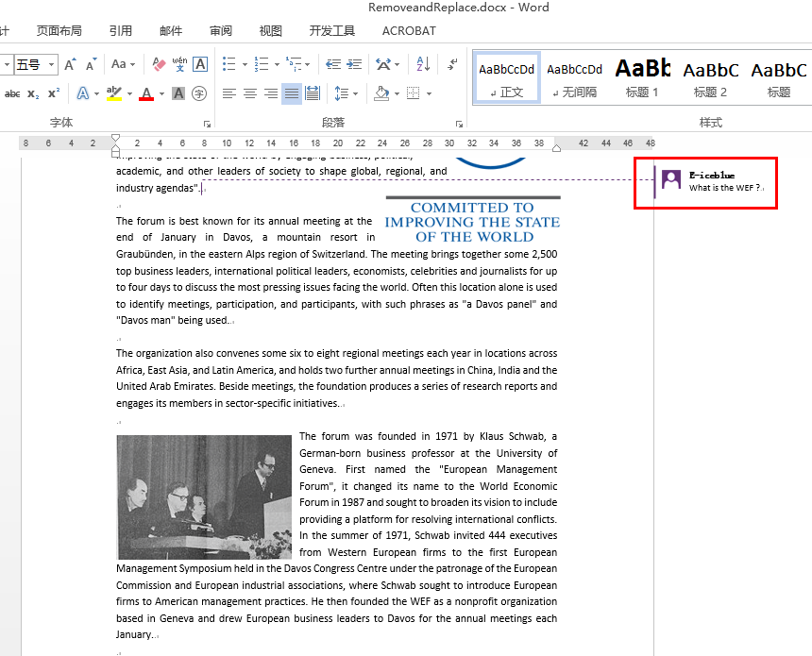
Task: Apply character border icon
Action: pyautogui.click(x=200, y=64)
